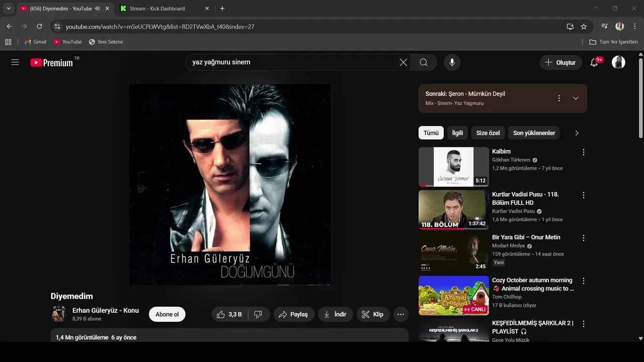Open Chrome profile avatar
The height and width of the screenshot is (362, 644).
click(x=620, y=26)
